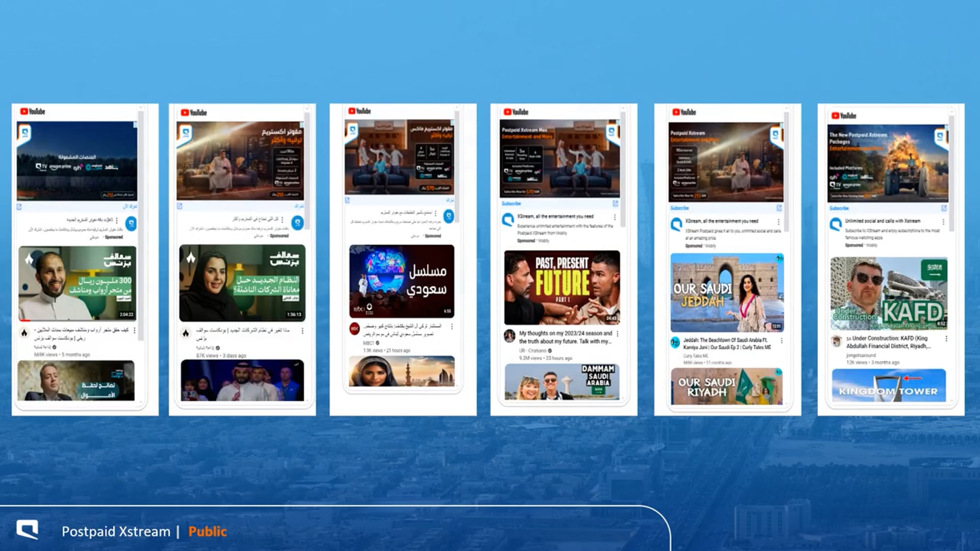Click YouTube logo in the KAFD phone mockup
The width and height of the screenshot is (980, 551).
(x=844, y=116)
